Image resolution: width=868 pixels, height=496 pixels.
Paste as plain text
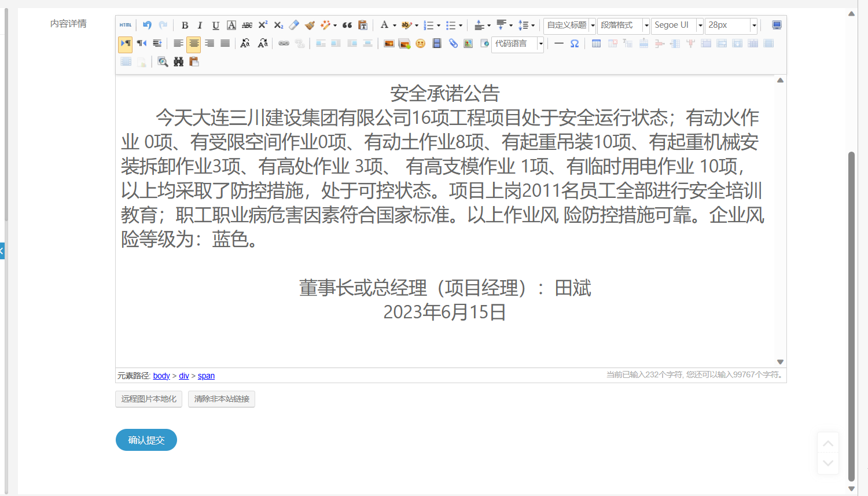pos(363,25)
